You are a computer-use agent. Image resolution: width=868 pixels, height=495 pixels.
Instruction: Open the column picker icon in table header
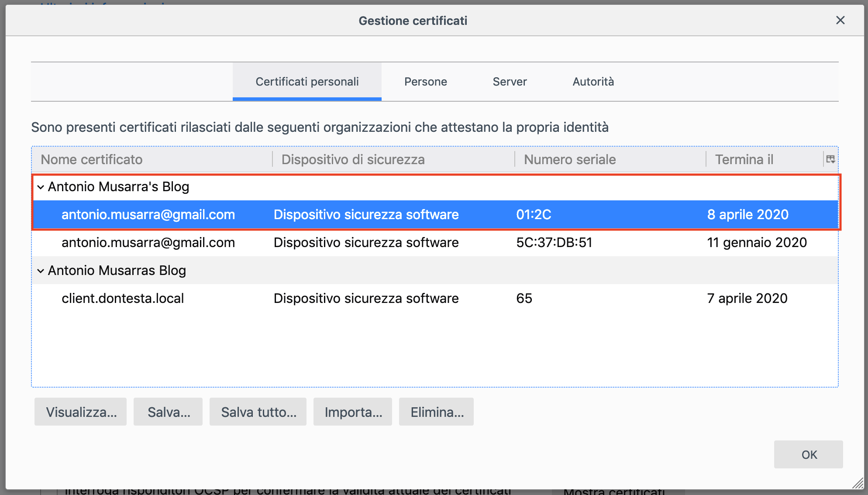point(830,159)
